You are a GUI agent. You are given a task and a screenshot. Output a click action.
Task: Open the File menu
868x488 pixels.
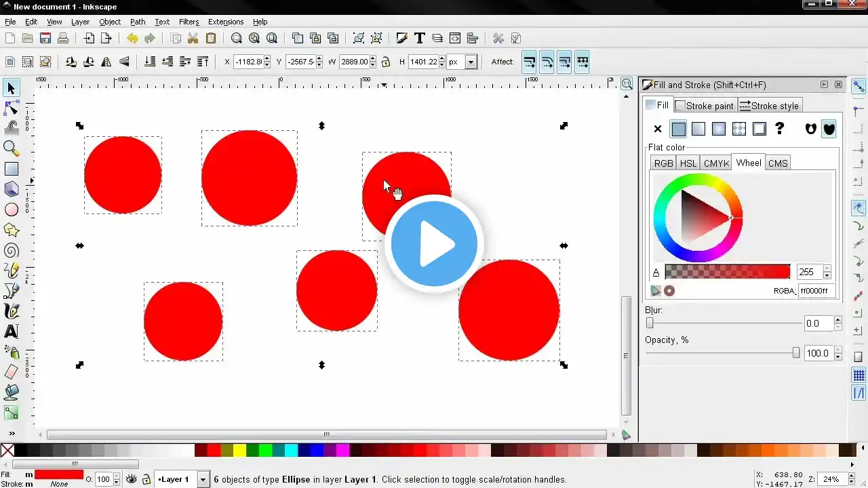[10, 22]
